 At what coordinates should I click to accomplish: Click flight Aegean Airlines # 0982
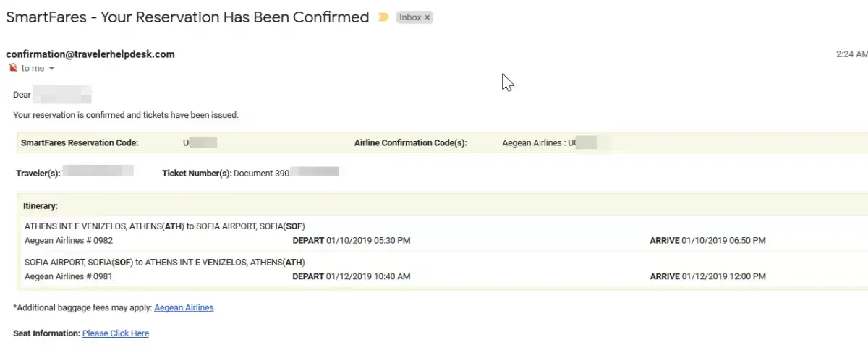69,240
